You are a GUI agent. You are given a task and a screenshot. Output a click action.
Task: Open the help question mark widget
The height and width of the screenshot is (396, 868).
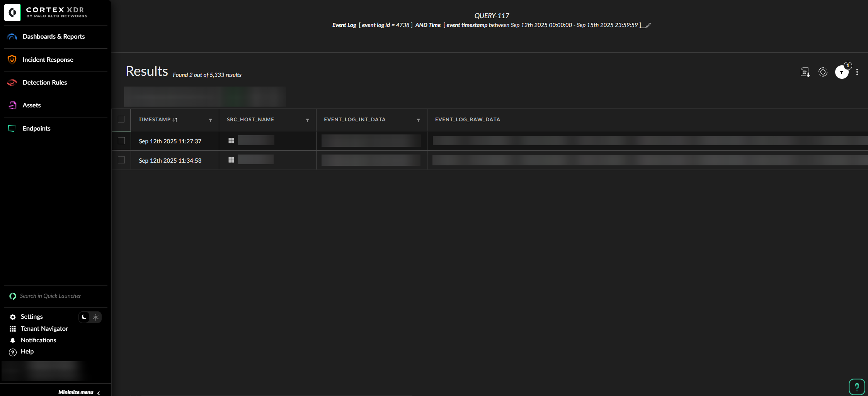(x=856, y=387)
